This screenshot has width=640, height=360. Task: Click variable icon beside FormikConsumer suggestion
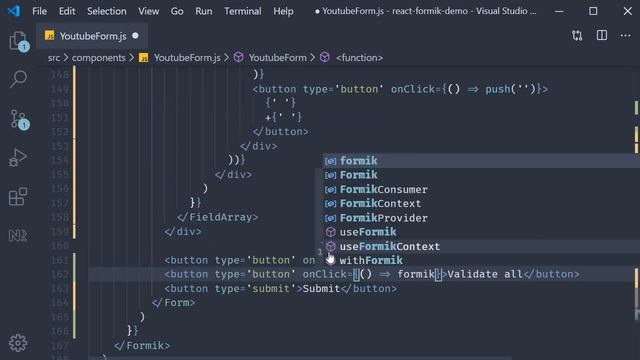(330, 189)
